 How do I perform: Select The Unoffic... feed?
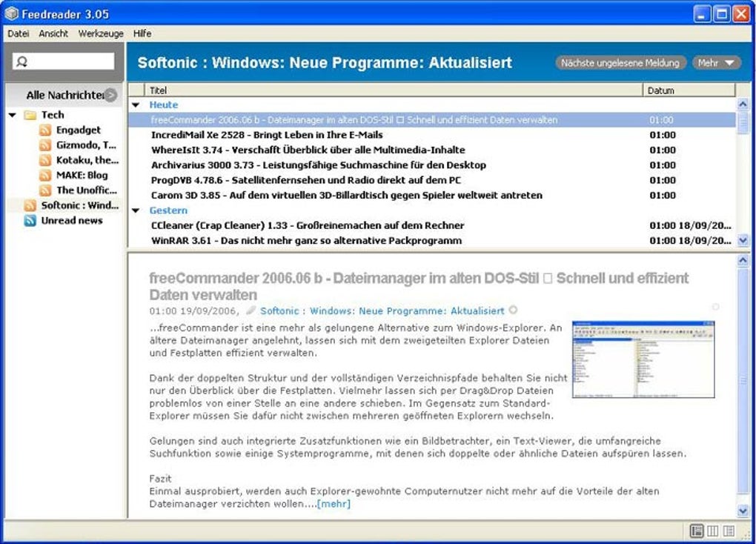[x=87, y=190]
